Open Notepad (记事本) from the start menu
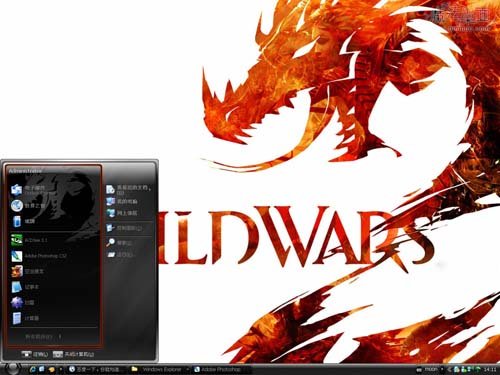Viewport: 500px width, 375px height. click(x=53, y=287)
